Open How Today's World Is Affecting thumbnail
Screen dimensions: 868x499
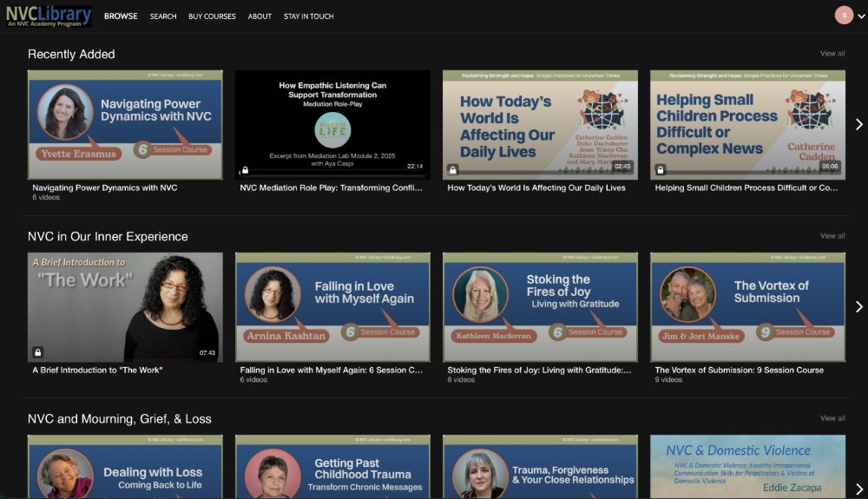[540, 124]
